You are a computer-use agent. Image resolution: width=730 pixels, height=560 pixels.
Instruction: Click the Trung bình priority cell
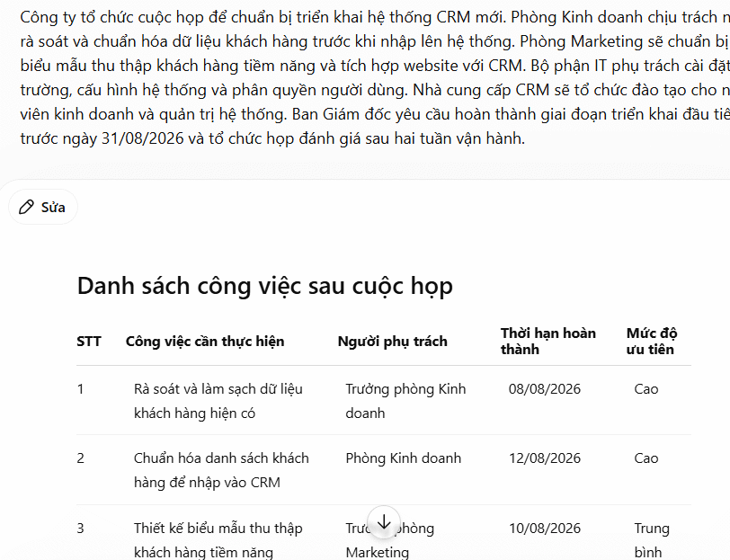[x=652, y=540]
